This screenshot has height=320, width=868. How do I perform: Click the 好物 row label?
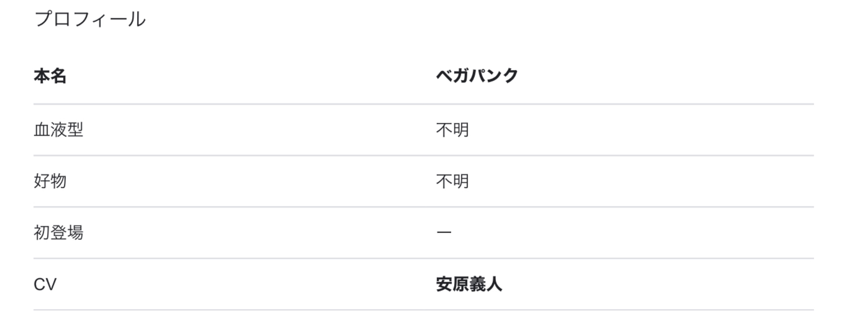pos(50,181)
